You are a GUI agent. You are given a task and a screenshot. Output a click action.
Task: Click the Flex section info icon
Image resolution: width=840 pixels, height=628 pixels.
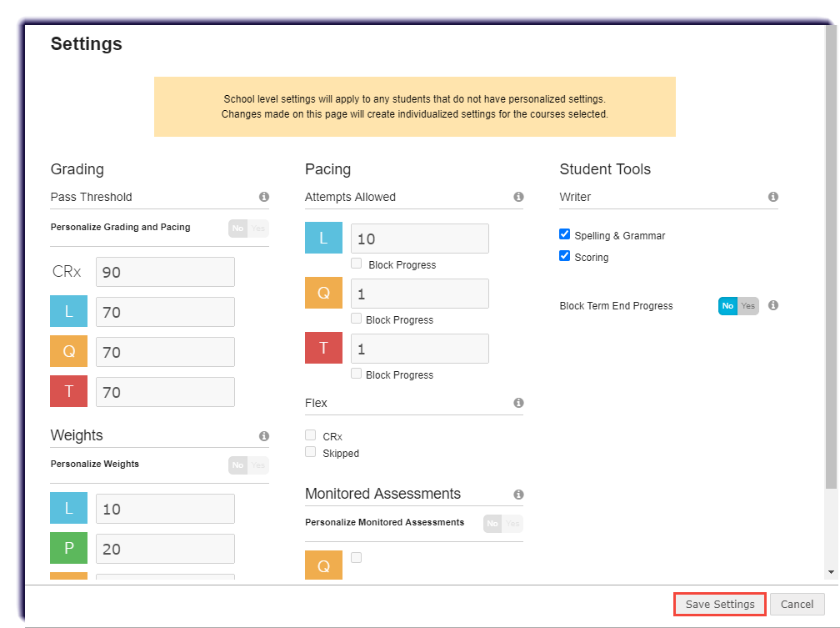point(518,403)
